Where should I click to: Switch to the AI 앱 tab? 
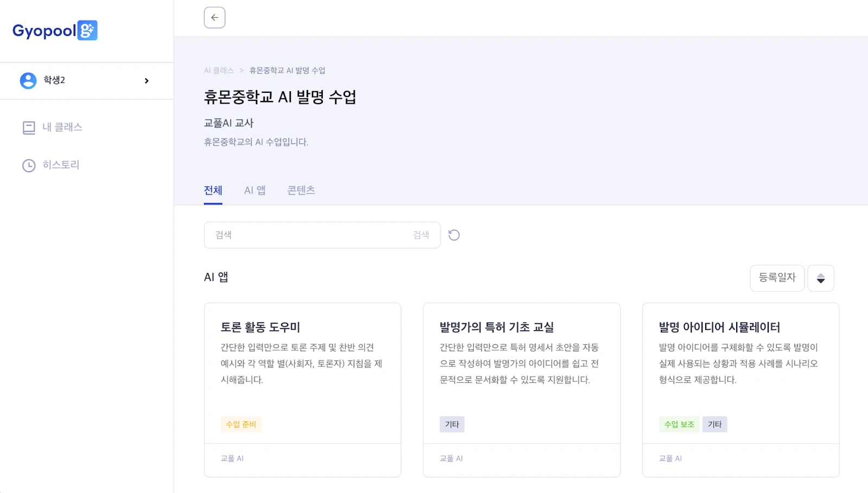254,191
